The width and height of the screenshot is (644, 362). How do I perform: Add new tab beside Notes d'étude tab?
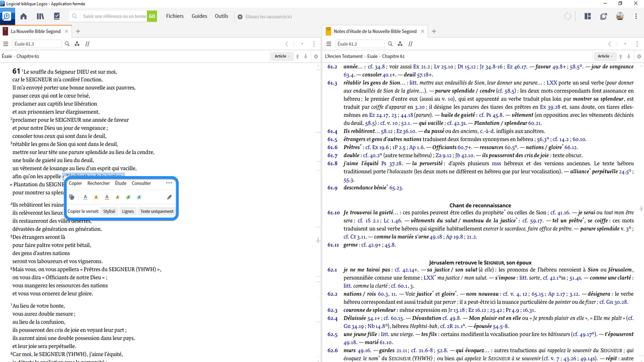[x=434, y=31]
